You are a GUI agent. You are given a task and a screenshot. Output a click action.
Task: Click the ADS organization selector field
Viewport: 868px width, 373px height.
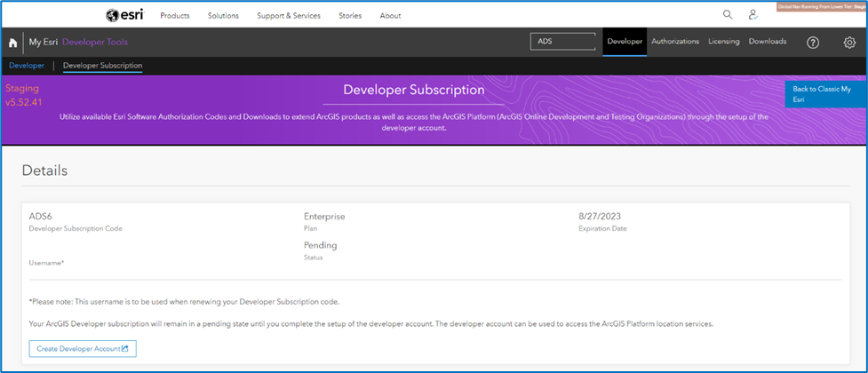pos(563,41)
